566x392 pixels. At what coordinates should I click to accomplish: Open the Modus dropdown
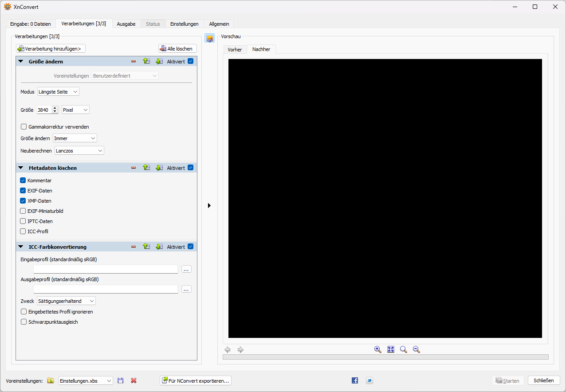(58, 91)
